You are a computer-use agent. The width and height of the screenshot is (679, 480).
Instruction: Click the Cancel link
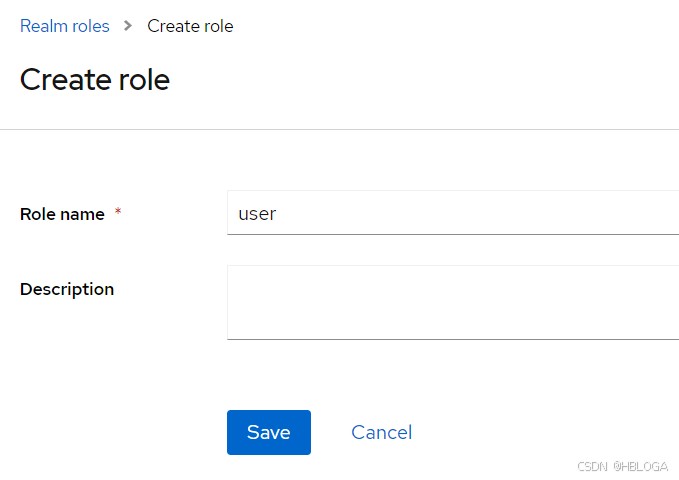381,432
